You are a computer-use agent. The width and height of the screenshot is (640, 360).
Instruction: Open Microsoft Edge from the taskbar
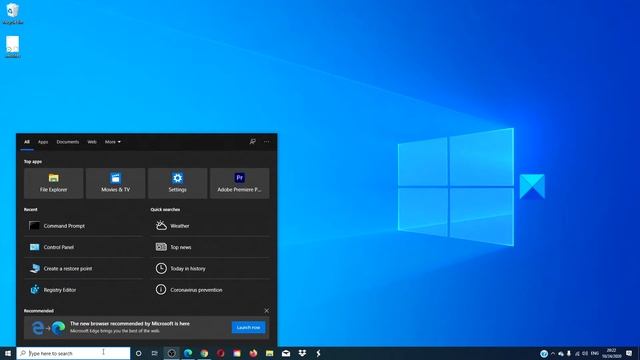pos(188,353)
